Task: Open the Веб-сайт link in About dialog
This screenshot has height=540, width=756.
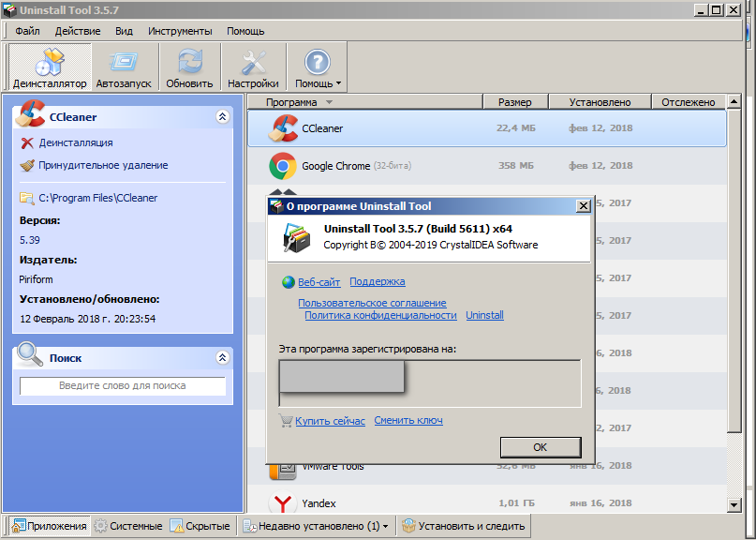Action: tap(319, 282)
